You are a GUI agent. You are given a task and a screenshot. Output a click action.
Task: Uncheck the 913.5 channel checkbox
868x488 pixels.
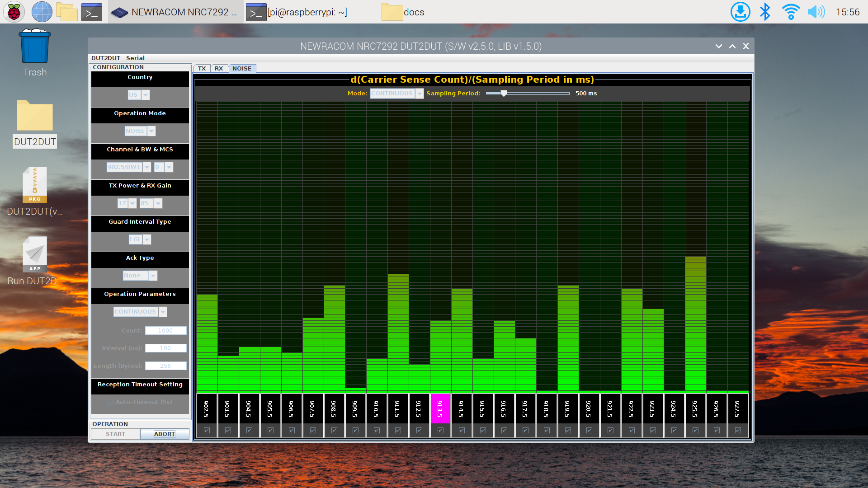(x=440, y=431)
